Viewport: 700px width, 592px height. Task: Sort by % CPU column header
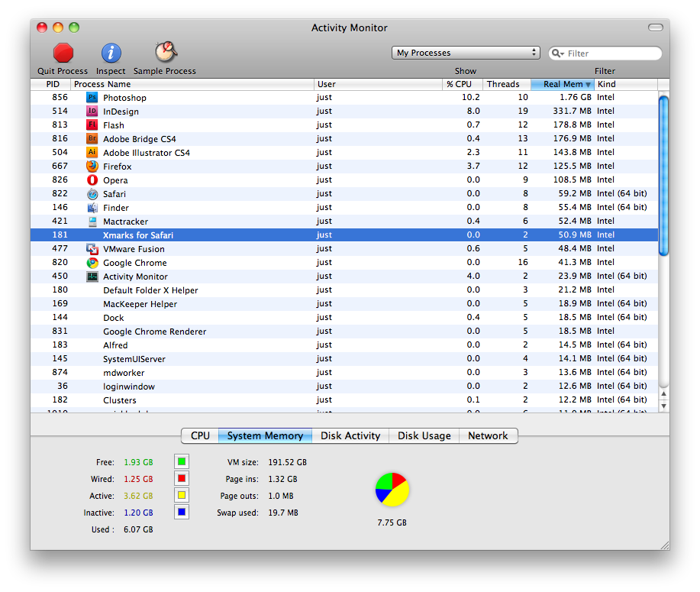coord(463,84)
